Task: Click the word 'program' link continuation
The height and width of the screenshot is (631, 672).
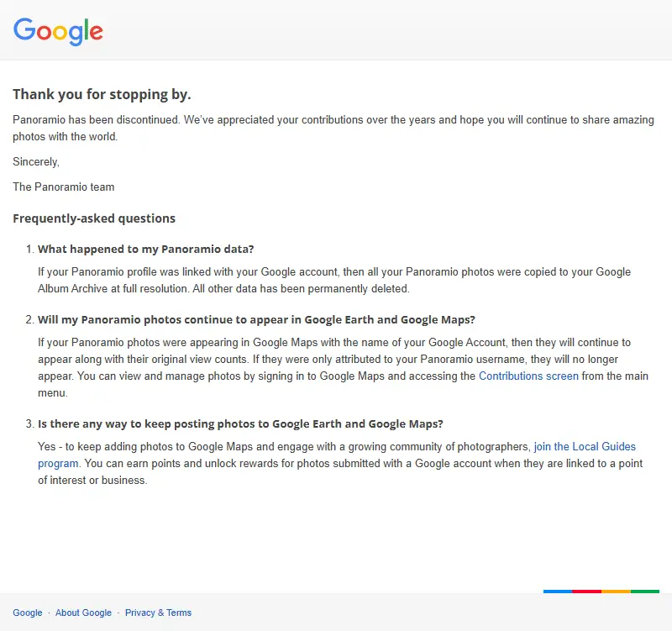Action: (58, 464)
